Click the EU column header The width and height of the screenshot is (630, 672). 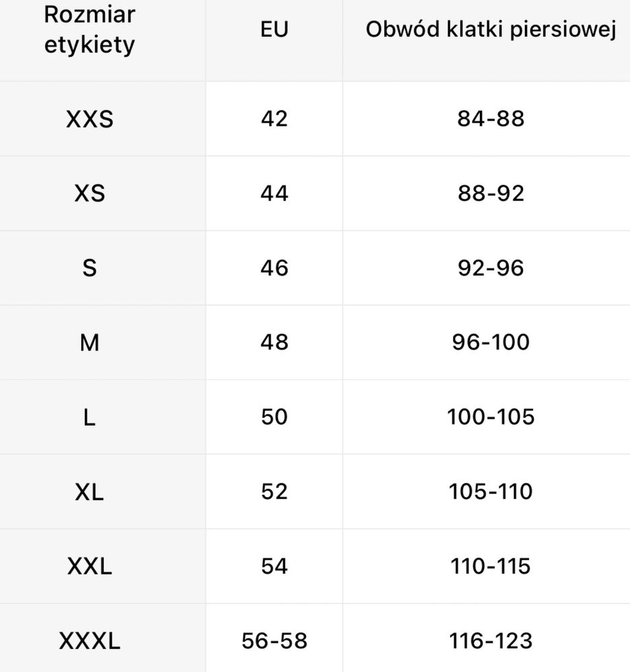click(x=275, y=30)
